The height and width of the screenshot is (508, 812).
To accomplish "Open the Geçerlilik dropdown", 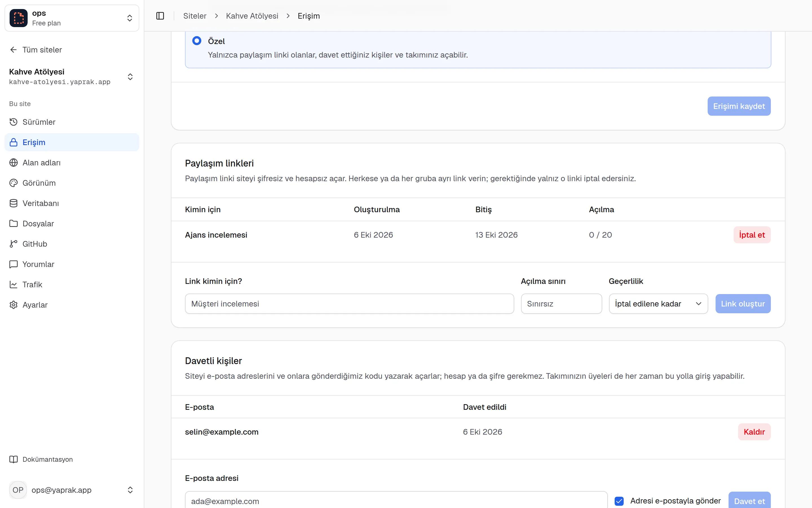I will [x=658, y=304].
